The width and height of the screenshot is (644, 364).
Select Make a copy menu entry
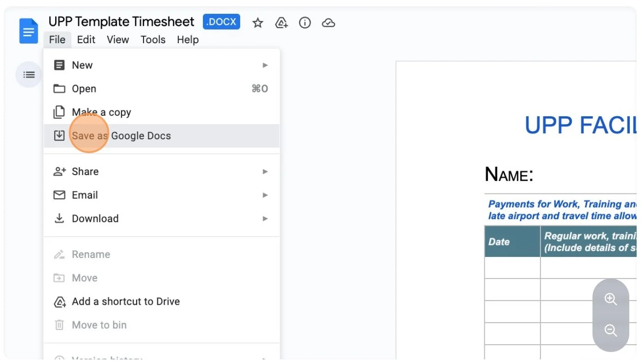pyautogui.click(x=161, y=112)
